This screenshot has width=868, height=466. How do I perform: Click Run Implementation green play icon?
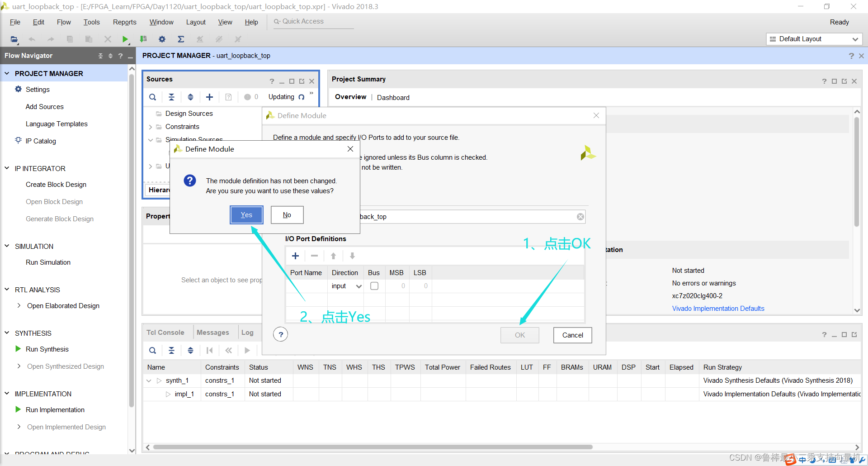tap(18, 409)
